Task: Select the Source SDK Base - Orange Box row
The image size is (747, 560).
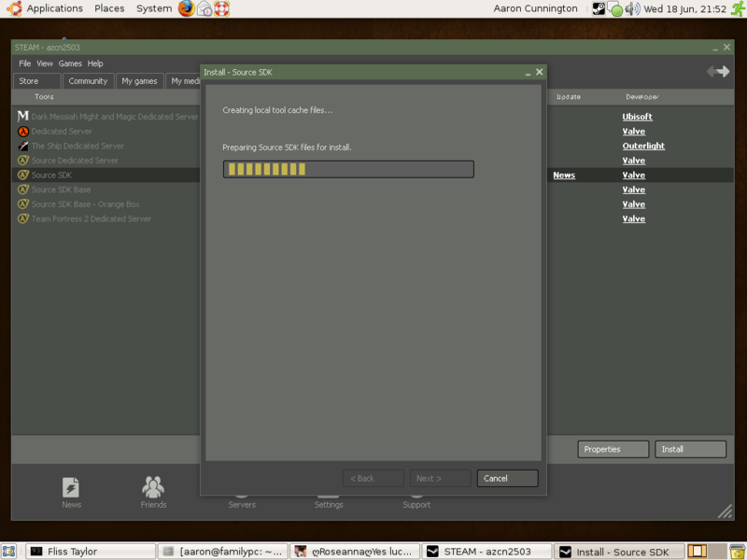Action: (85, 204)
